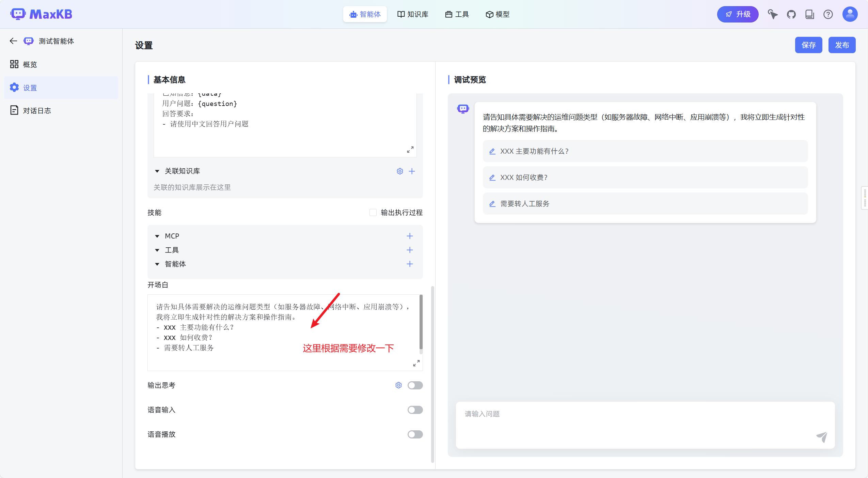Open the help question mark icon

tap(828, 14)
